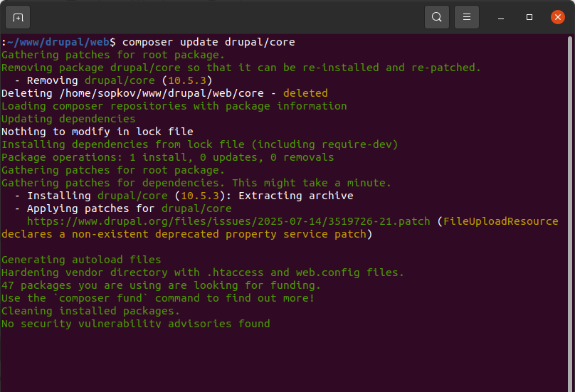Maximize the terminal window
Screen dimensions: 575x392
tap(529, 16)
